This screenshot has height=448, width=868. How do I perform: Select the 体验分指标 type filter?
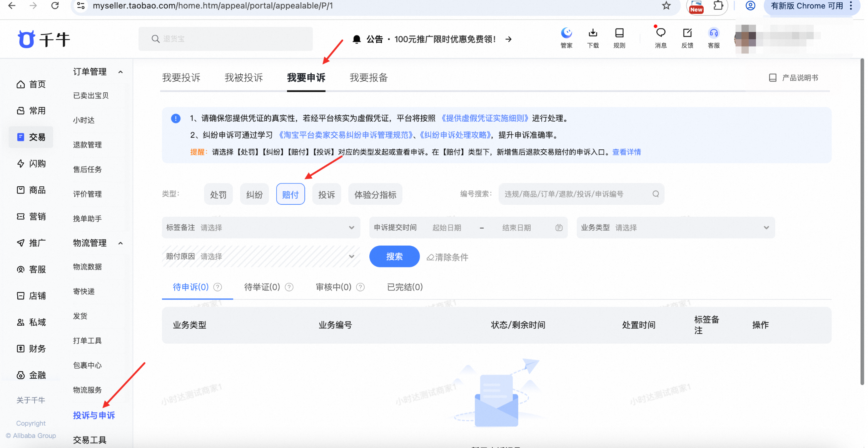pyautogui.click(x=375, y=194)
